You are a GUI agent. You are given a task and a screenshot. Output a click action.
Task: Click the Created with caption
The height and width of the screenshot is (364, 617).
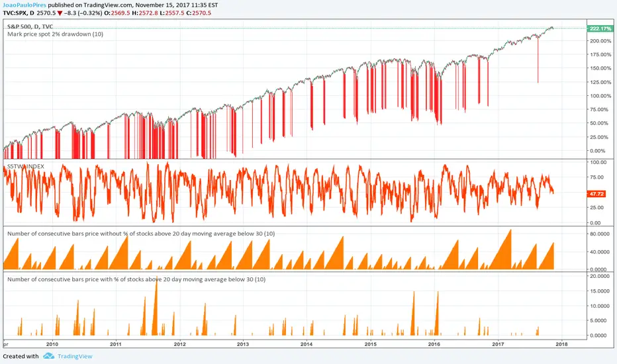click(x=21, y=356)
